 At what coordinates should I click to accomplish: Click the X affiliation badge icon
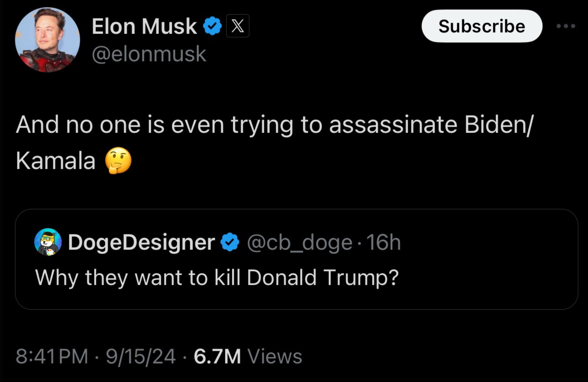click(x=238, y=26)
